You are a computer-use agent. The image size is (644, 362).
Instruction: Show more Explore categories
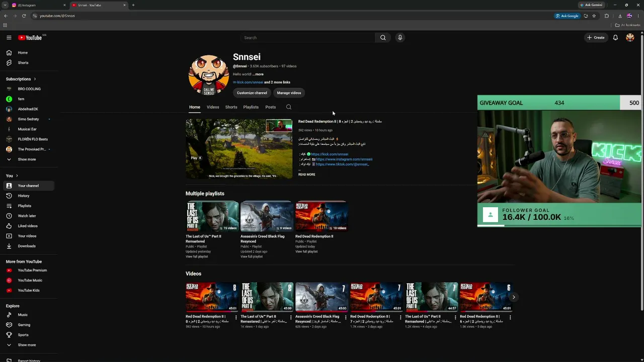pyautogui.click(x=28, y=345)
